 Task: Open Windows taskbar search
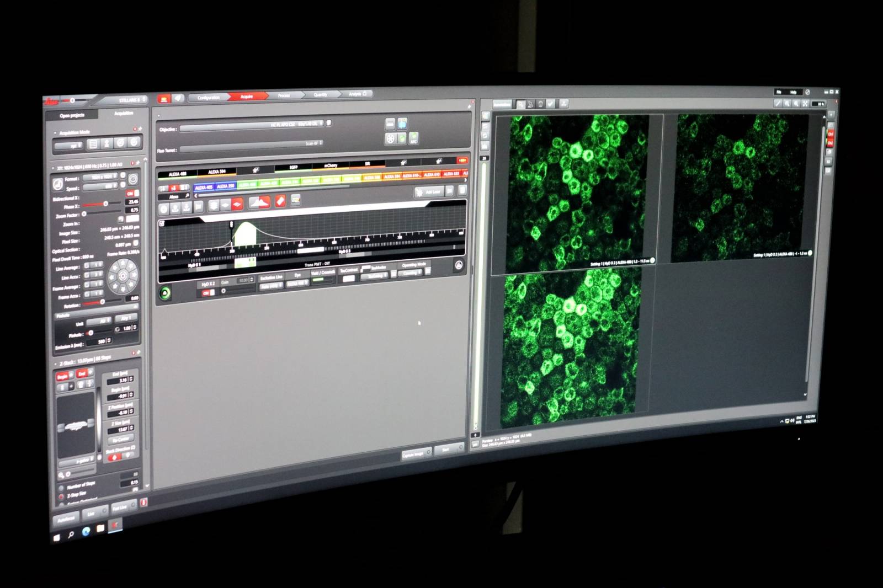[x=71, y=534]
